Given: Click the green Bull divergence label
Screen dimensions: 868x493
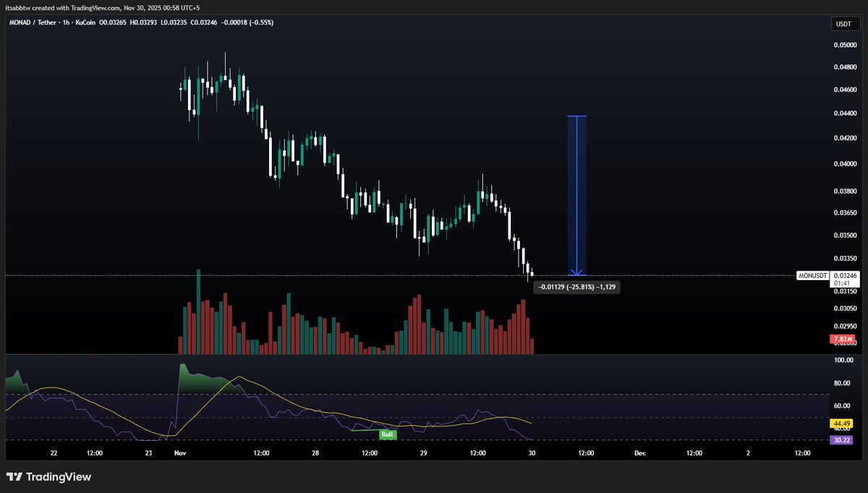Looking at the screenshot, I should (388, 434).
